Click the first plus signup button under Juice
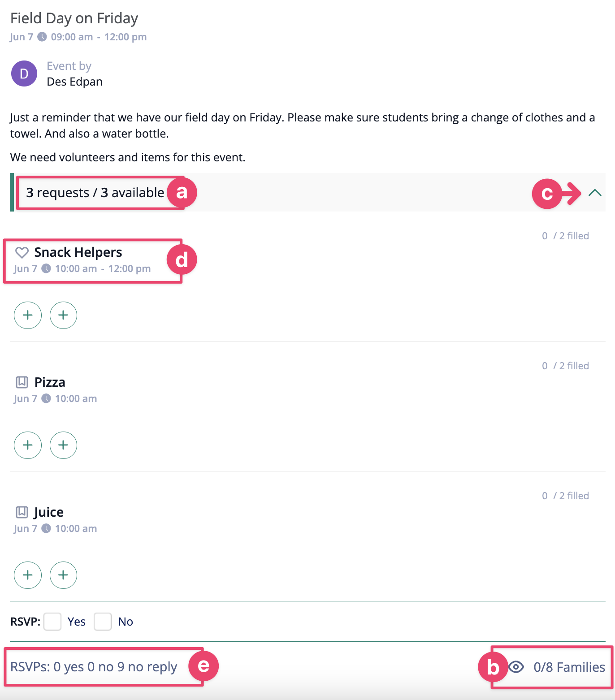 (x=28, y=575)
